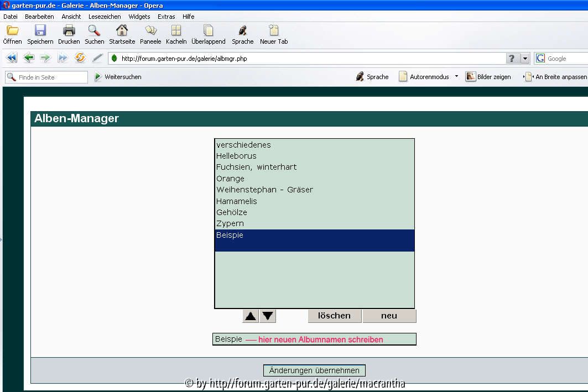Open the Lesezeichen menu
588x392 pixels.
[x=105, y=17]
